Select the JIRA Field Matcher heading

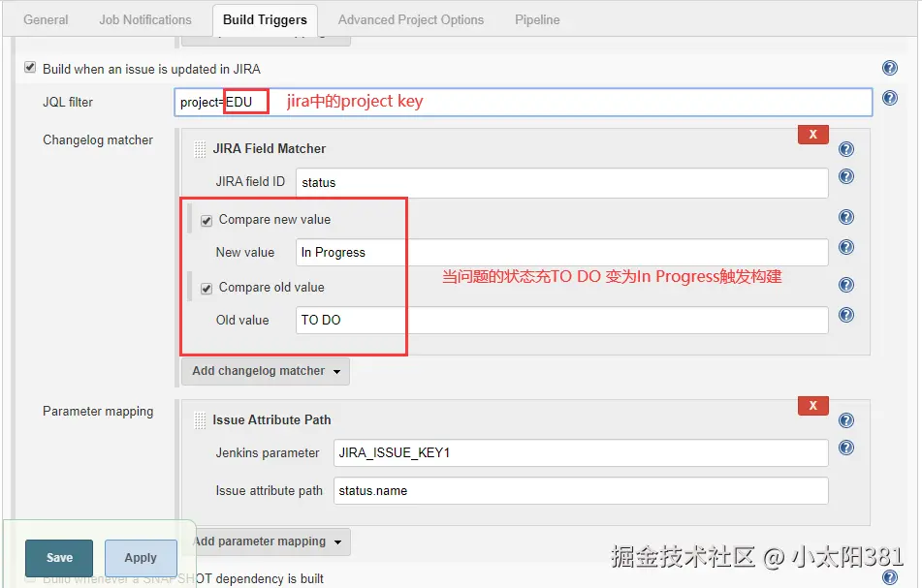click(270, 149)
